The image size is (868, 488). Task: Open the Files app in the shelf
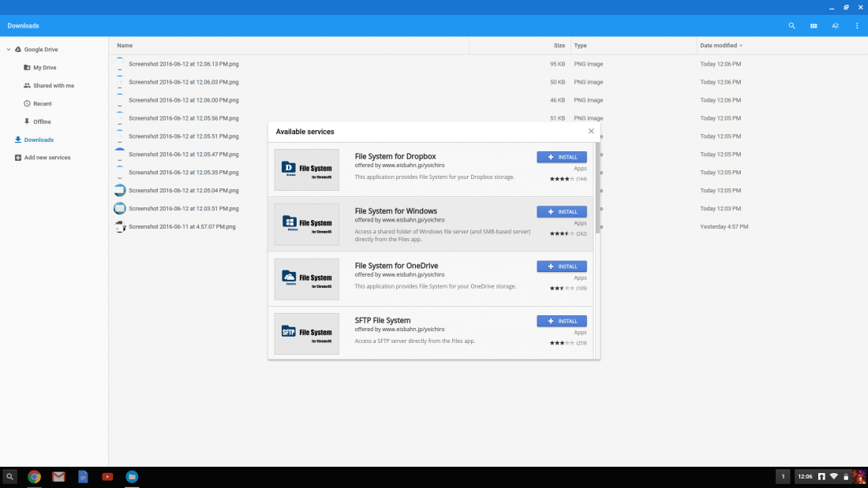coord(132,476)
